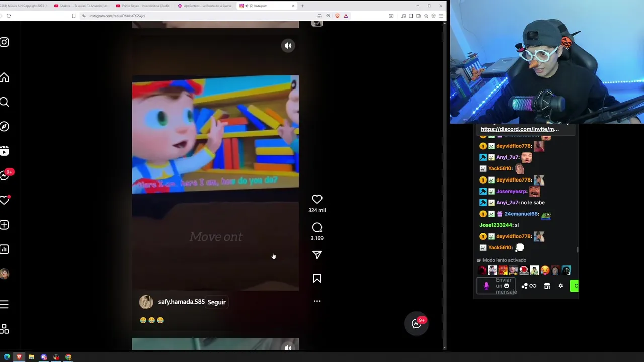Open media control music note icon
Screen dimensions: 644x362
[403, 16]
